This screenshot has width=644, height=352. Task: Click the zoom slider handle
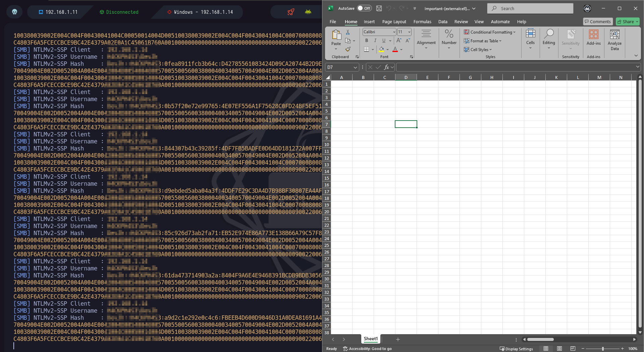[603, 349]
